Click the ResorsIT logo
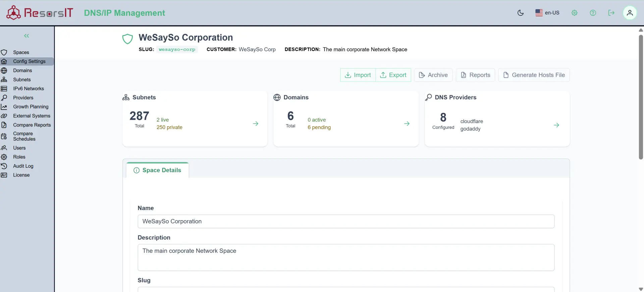The height and width of the screenshot is (292, 644). click(40, 13)
